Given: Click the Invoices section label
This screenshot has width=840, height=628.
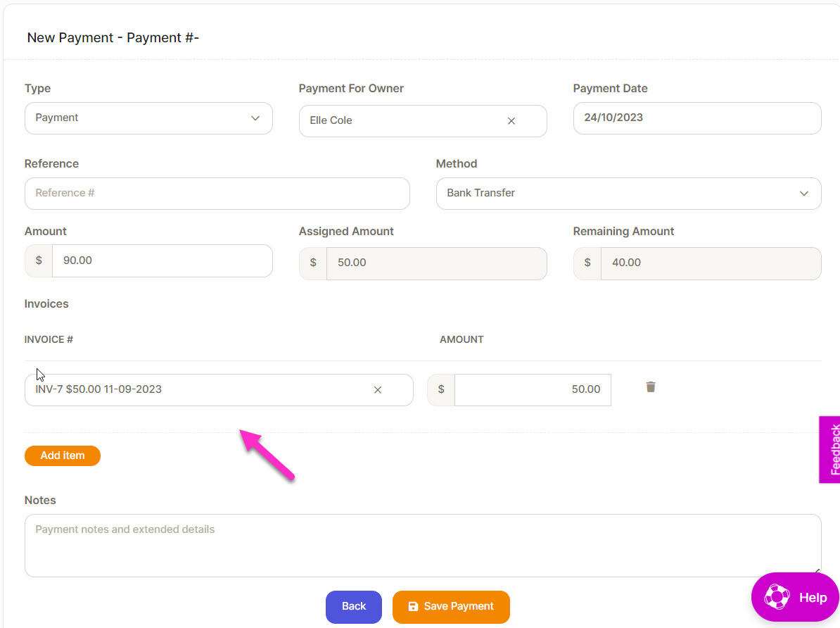Looking at the screenshot, I should coord(46,303).
